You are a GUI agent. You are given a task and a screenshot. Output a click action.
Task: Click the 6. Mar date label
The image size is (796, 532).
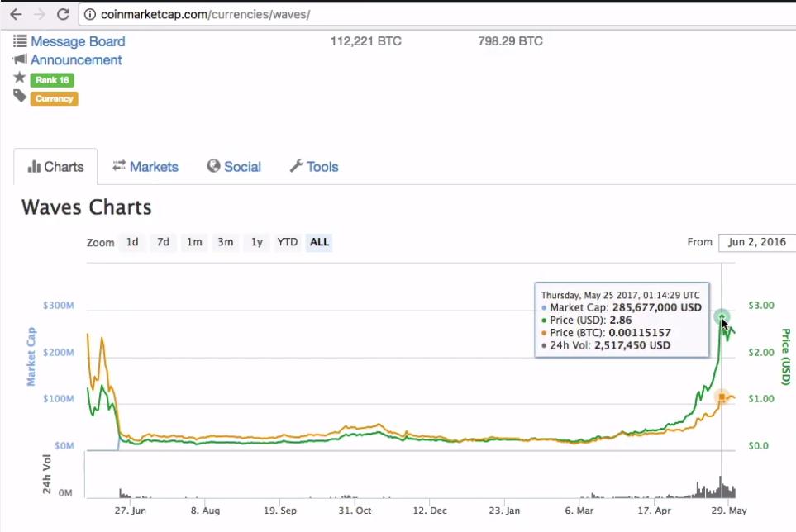pos(579,511)
